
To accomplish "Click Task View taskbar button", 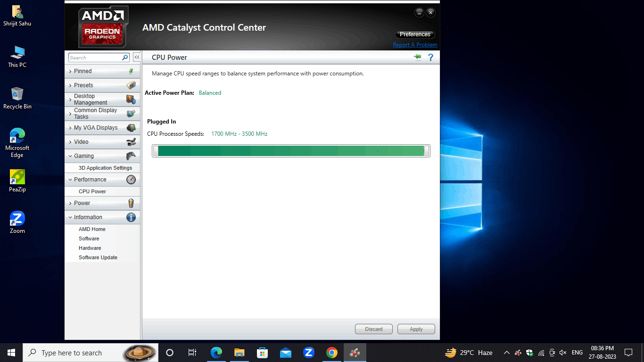I will (192, 353).
